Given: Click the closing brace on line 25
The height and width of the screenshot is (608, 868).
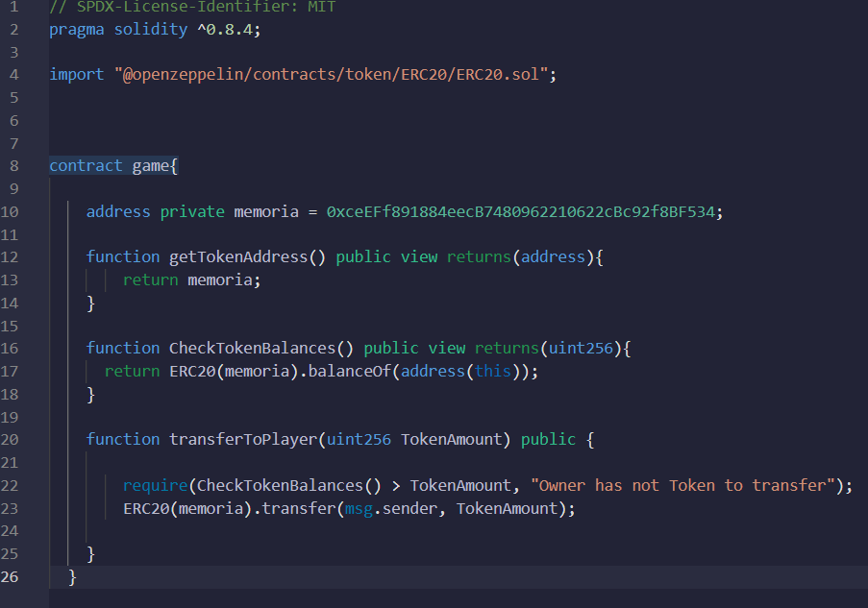Looking at the screenshot, I should [x=90, y=553].
